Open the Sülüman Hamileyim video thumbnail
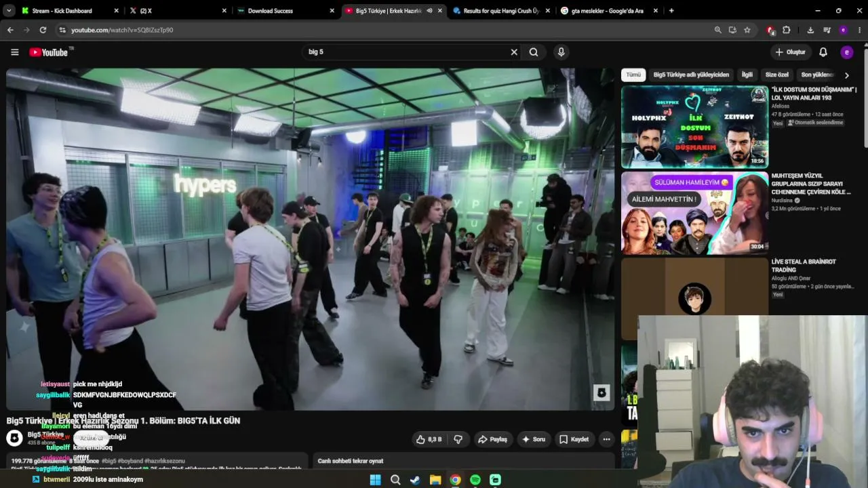Screen dimensions: 868x488 pyautogui.click(x=694, y=213)
